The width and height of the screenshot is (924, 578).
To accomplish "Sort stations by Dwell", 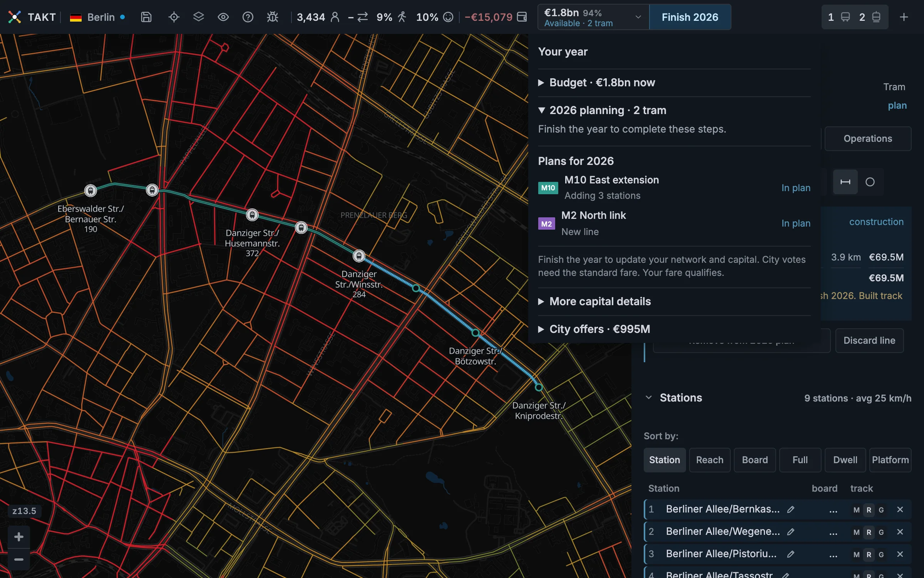I will (845, 460).
